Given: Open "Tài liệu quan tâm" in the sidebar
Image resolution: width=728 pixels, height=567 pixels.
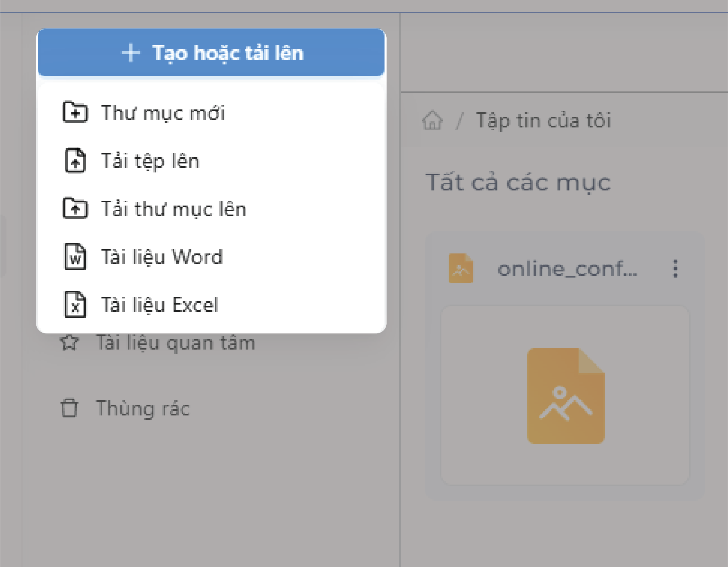Looking at the screenshot, I should coord(176,342).
